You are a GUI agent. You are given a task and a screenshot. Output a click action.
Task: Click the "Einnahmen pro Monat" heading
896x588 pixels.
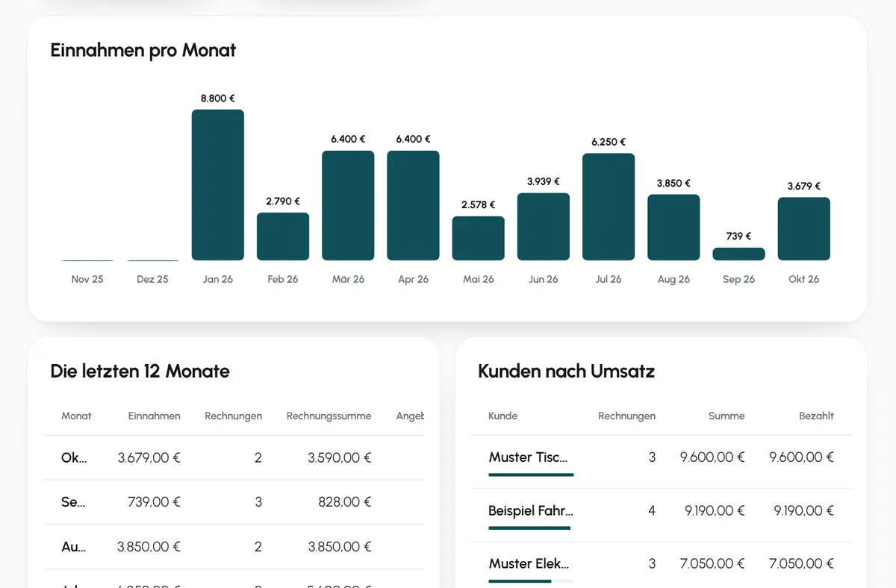pyautogui.click(x=143, y=50)
